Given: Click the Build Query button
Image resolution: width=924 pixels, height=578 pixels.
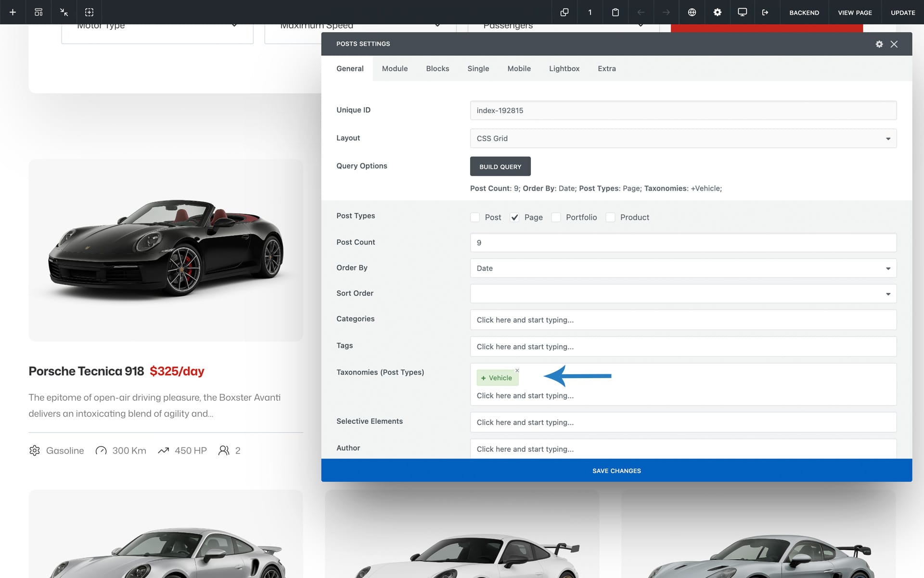Looking at the screenshot, I should (500, 167).
